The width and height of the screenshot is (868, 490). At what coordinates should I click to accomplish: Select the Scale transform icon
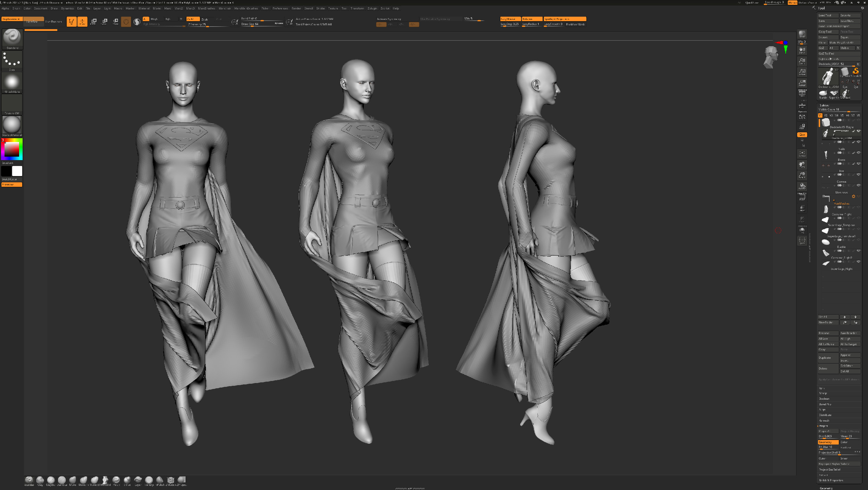(x=105, y=22)
